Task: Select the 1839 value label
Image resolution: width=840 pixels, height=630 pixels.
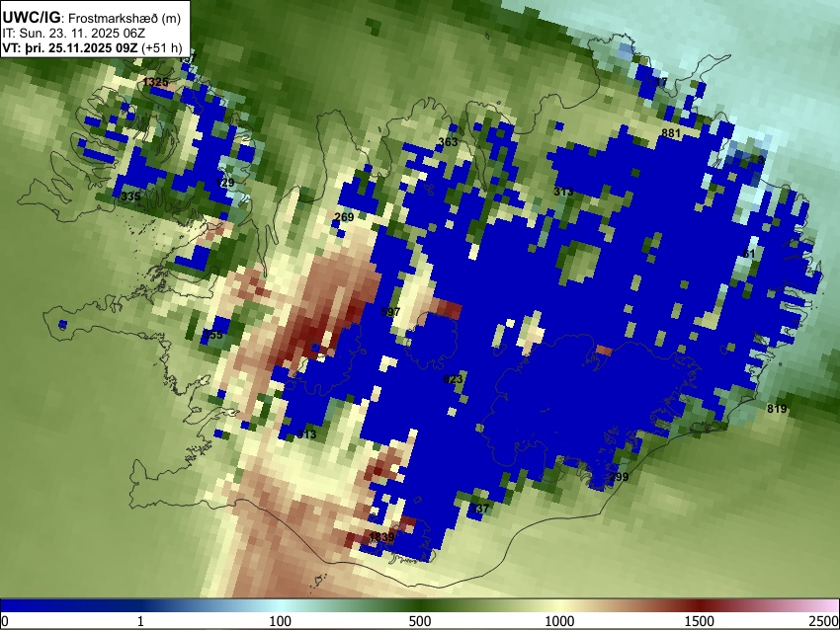Action: point(381,536)
